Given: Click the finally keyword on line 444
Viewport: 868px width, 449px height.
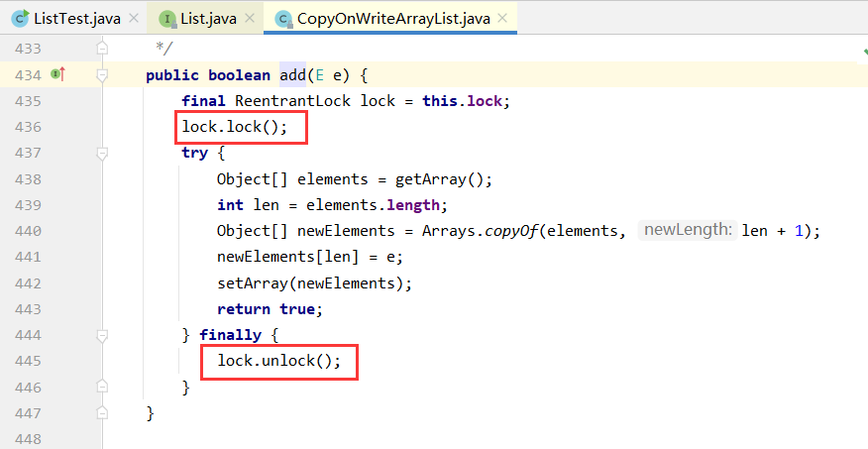Looking at the screenshot, I should point(230,335).
